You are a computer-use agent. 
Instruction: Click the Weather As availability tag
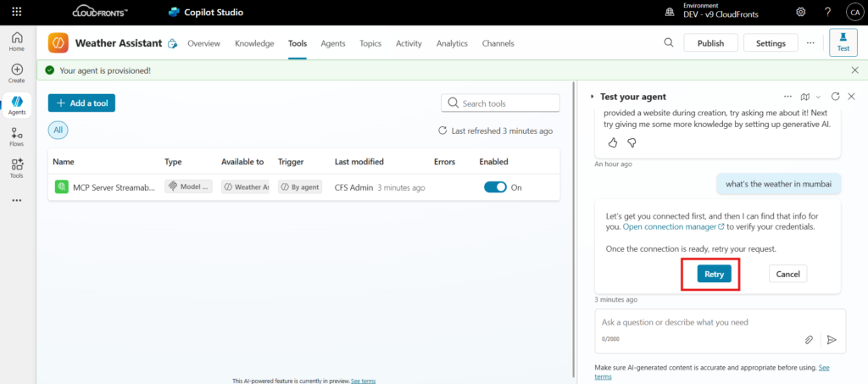pyautogui.click(x=245, y=187)
